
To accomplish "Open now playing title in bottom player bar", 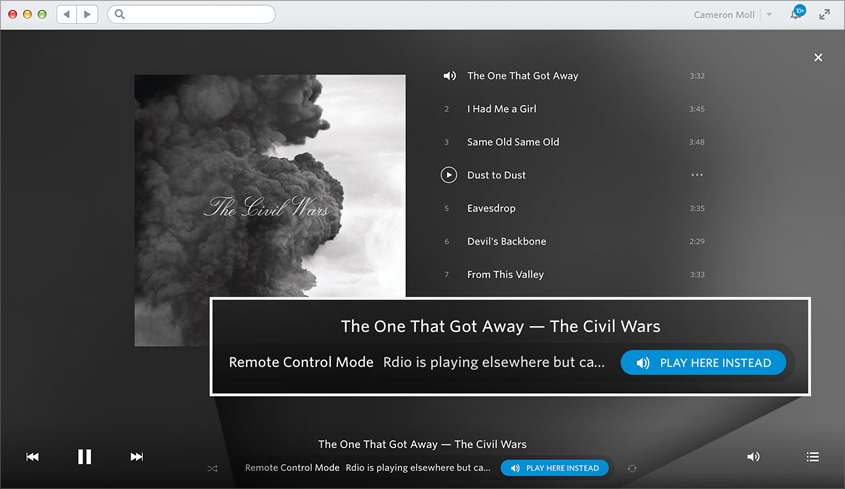I will pos(422,444).
